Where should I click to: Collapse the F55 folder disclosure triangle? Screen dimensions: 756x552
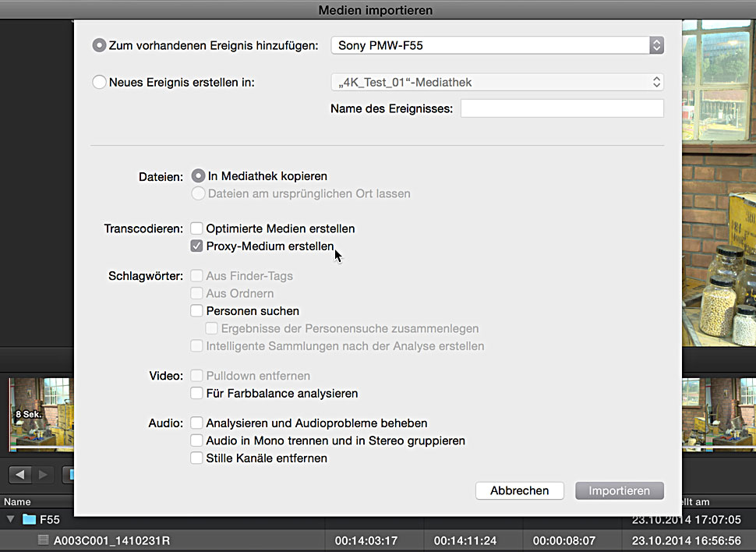click(x=11, y=519)
